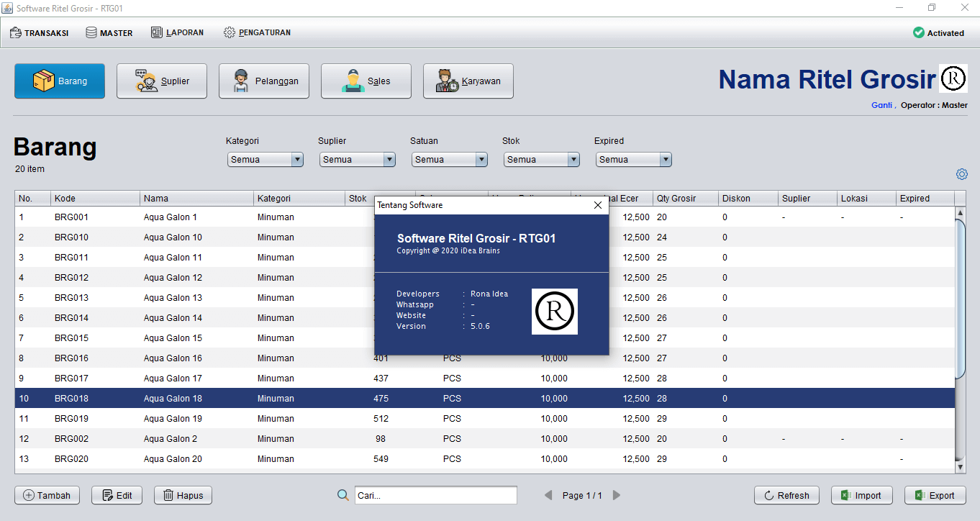Expand the Suplier filter dropdown

coord(389,160)
